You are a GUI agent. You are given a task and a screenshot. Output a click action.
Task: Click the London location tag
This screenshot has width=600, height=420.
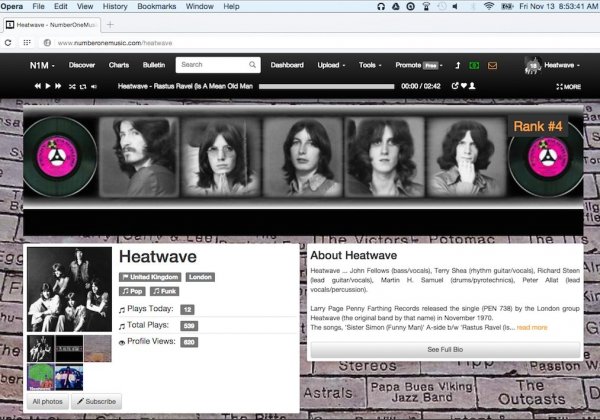click(200, 277)
